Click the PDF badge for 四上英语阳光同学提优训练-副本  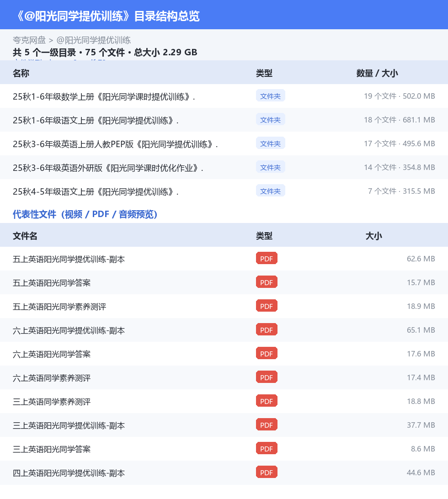267,472
